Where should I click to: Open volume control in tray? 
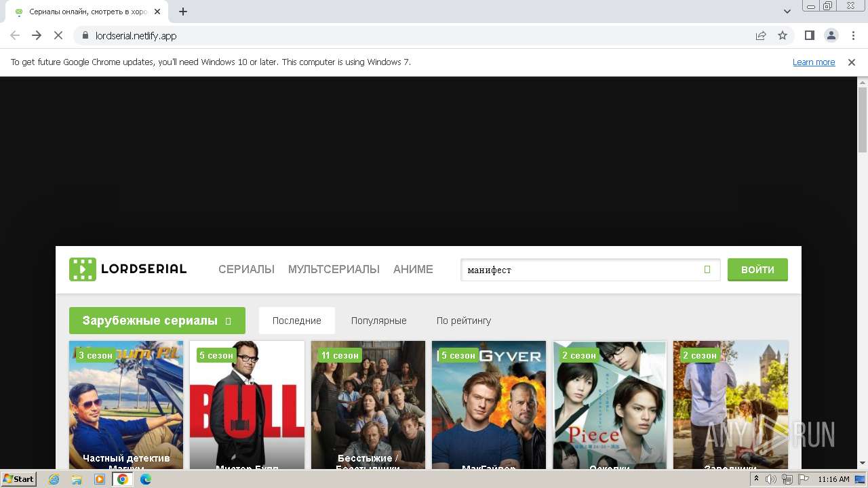coord(771,479)
